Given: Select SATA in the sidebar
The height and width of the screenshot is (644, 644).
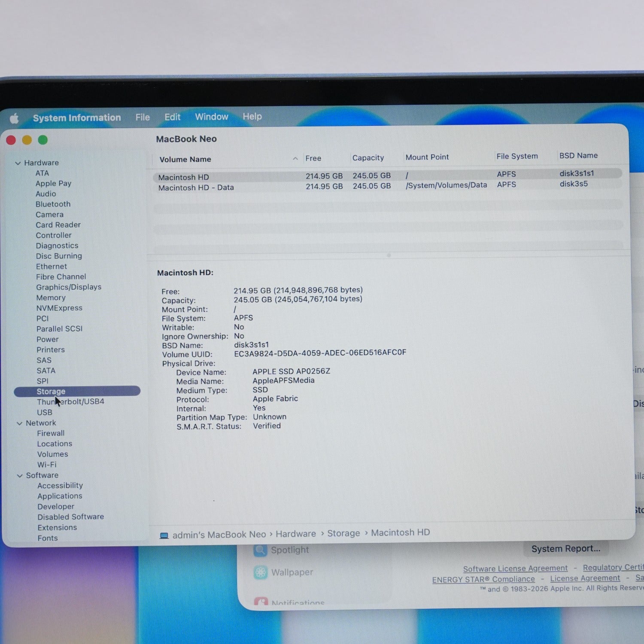Looking at the screenshot, I should [46, 371].
